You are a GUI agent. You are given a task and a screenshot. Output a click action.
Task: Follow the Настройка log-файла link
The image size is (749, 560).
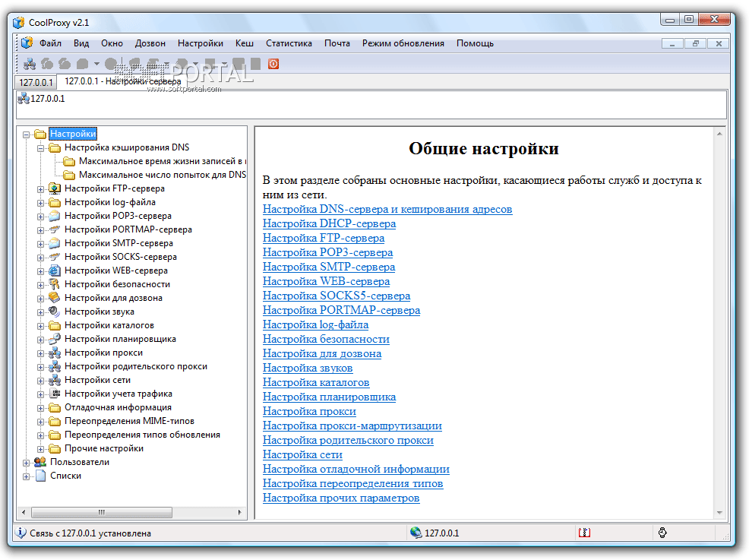(x=315, y=324)
